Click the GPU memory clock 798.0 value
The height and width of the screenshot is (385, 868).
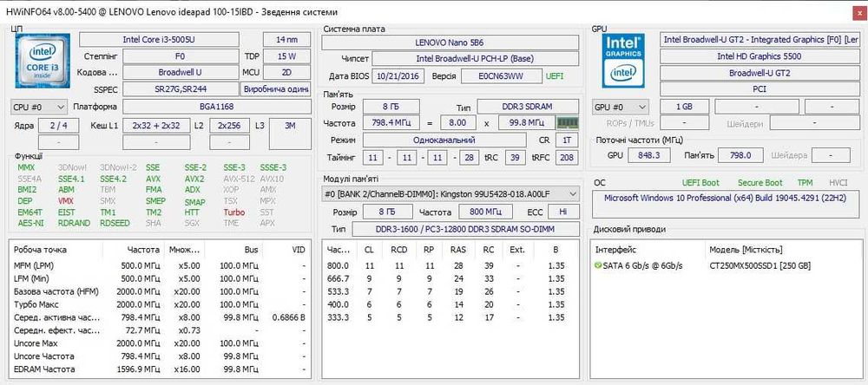coord(740,155)
